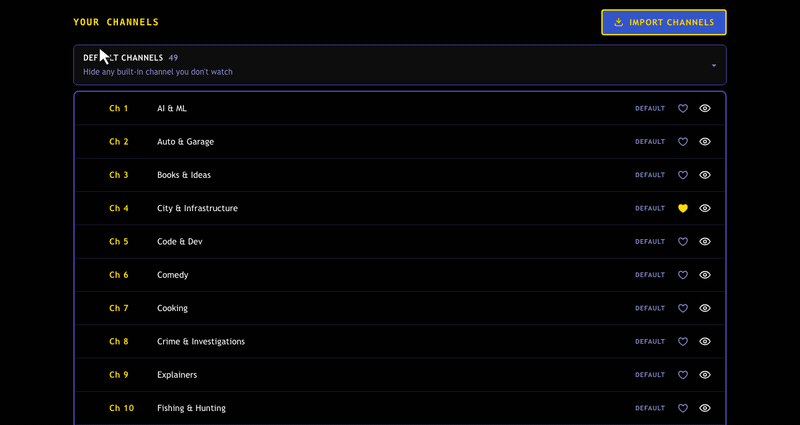Hide the Auto & Garage channel eye
The height and width of the screenshot is (425, 800).
705,142
